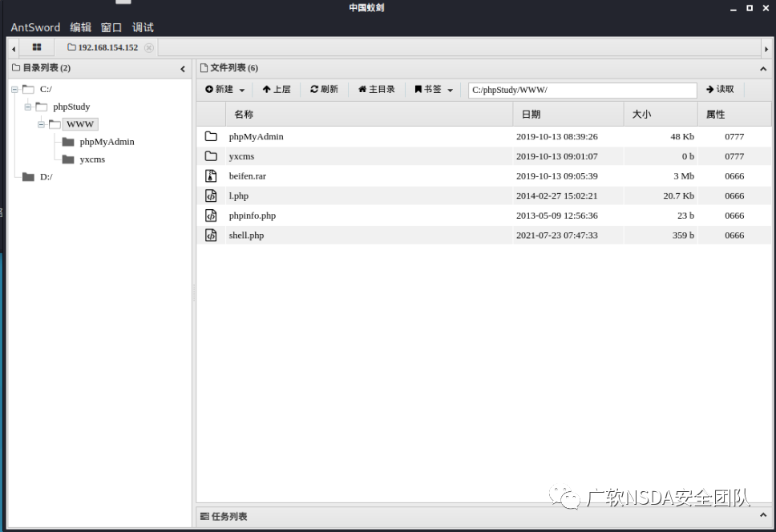The image size is (776, 532).
Task: Click the beifen.rar archive icon
Action: coord(211,176)
